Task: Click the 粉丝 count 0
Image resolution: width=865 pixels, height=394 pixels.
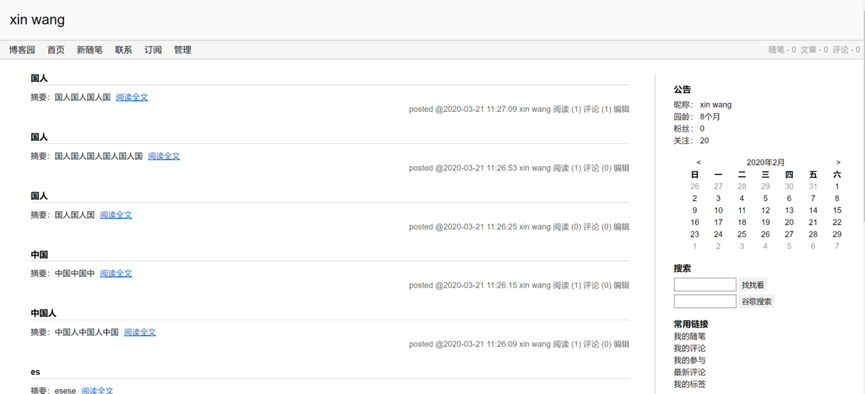Action: (702, 129)
